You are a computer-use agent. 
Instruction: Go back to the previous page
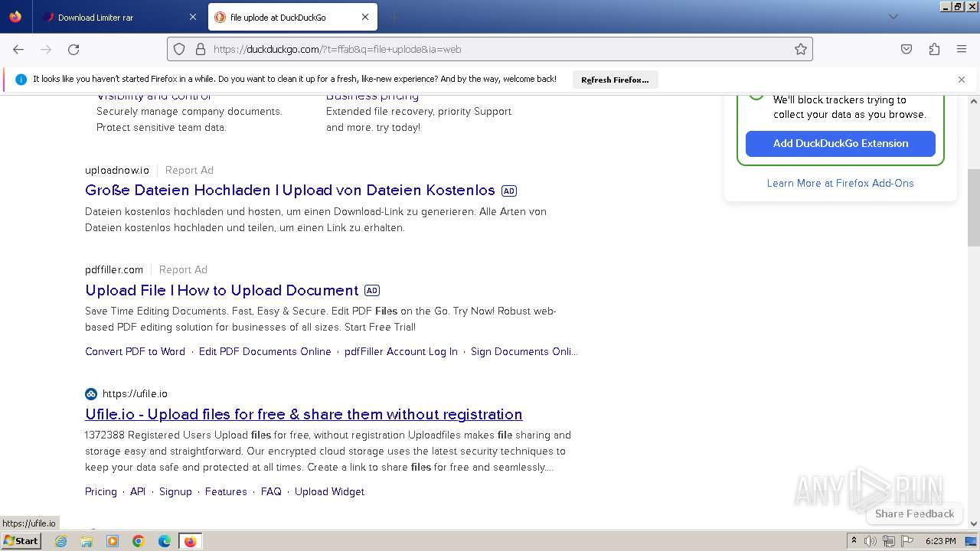tap(18, 49)
